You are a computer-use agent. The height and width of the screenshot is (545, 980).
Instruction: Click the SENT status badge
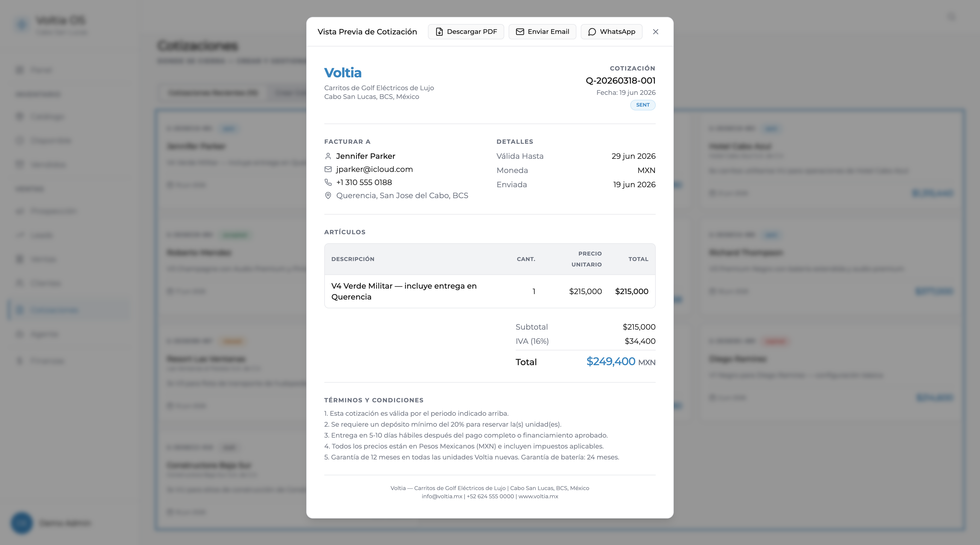[x=643, y=105]
